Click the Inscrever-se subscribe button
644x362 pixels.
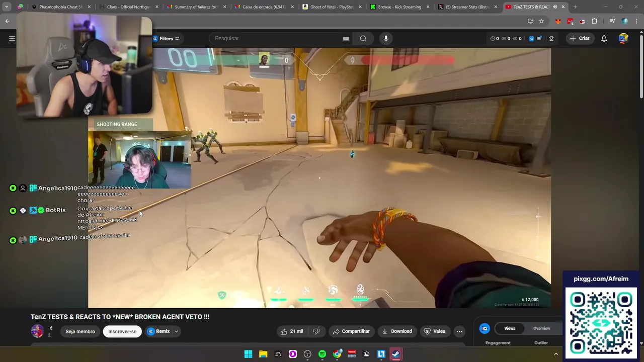click(122, 331)
